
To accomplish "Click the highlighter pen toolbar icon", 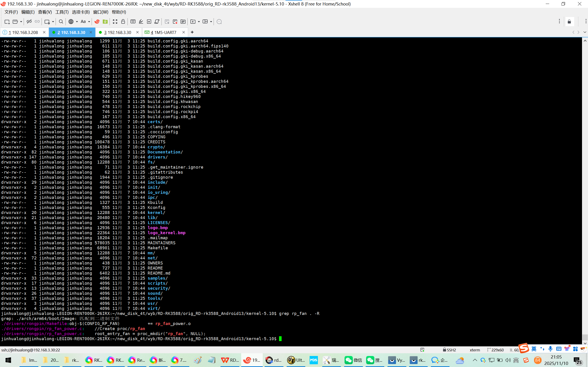I will pyautogui.click(x=141, y=22).
